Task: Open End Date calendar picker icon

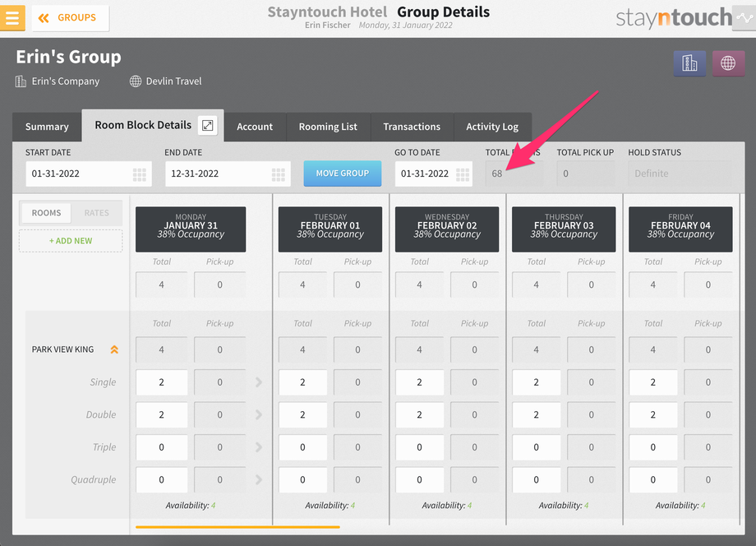Action: [x=279, y=174]
